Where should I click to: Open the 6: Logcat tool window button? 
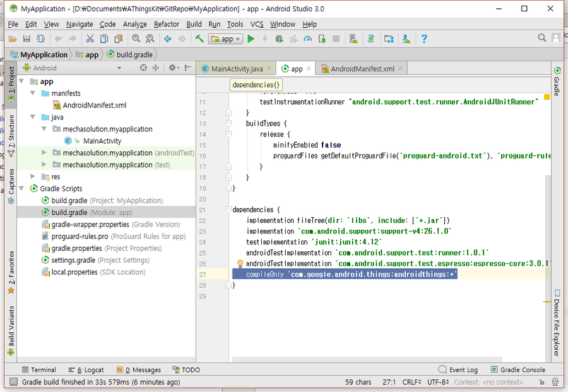[86, 369]
